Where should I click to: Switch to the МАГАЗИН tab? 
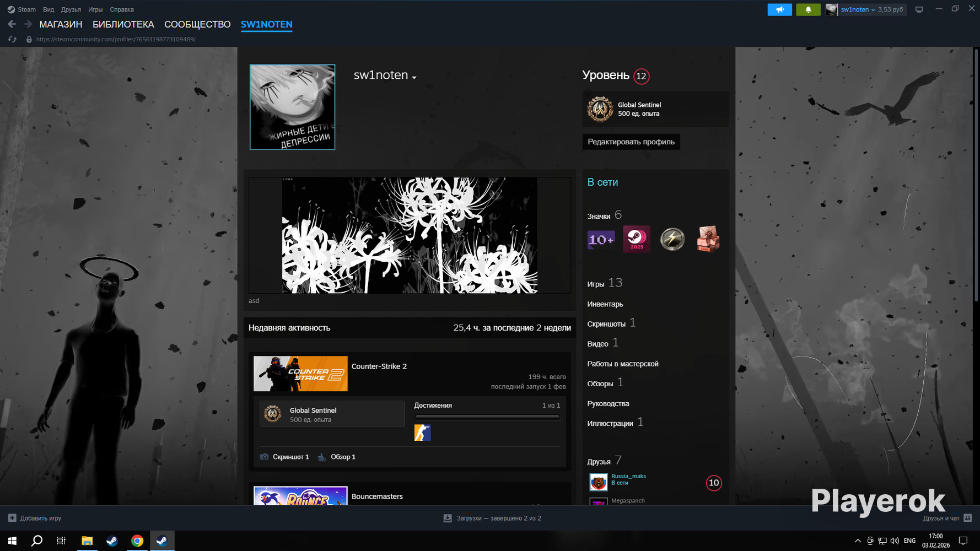point(61,24)
